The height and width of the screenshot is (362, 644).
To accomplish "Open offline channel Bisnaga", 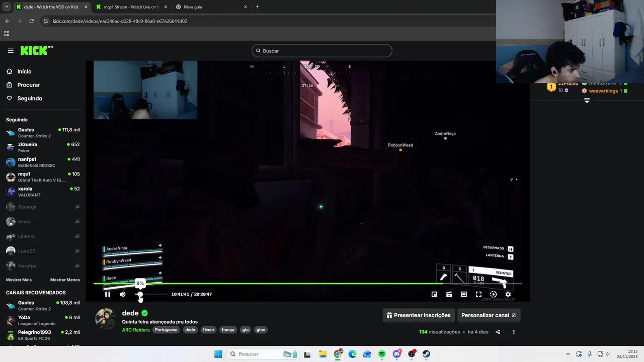I will point(43,207).
